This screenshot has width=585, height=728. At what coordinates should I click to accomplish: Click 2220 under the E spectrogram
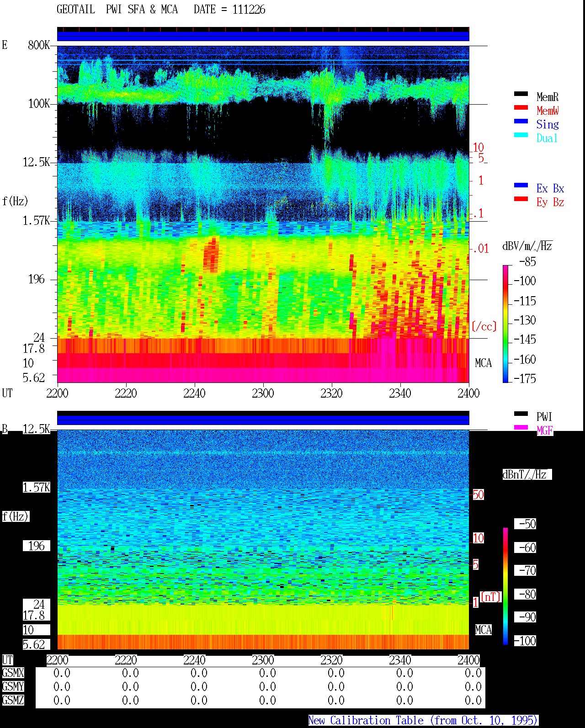coord(126,393)
